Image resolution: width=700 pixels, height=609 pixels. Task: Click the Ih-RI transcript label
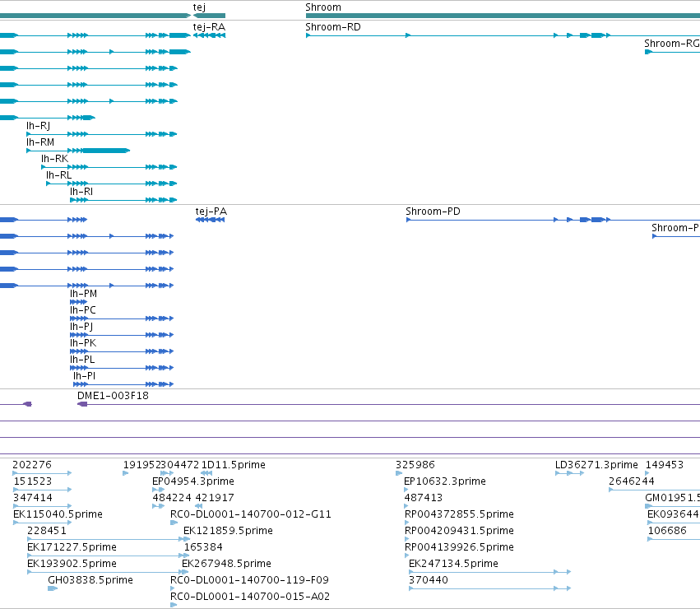(81, 192)
